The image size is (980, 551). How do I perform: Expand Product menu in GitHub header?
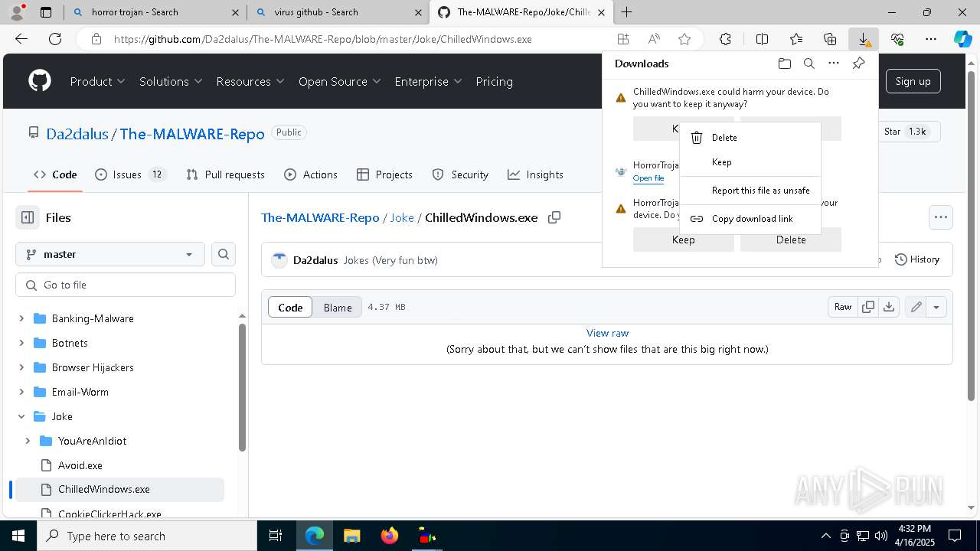click(98, 81)
